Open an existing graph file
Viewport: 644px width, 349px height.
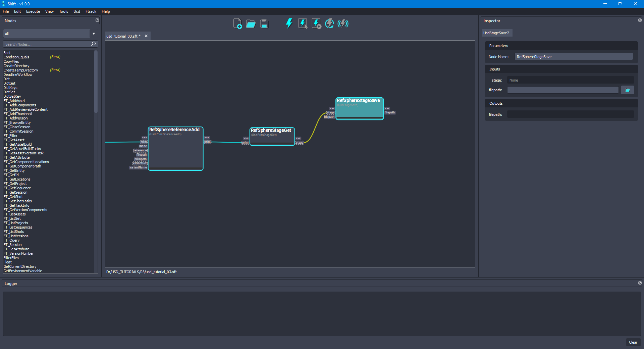[x=251, y=23]
